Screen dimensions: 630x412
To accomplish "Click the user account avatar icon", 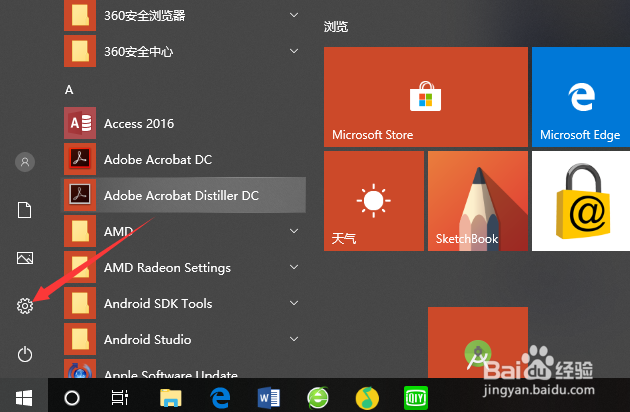I will pyautogui.click(x=25, y=162).
